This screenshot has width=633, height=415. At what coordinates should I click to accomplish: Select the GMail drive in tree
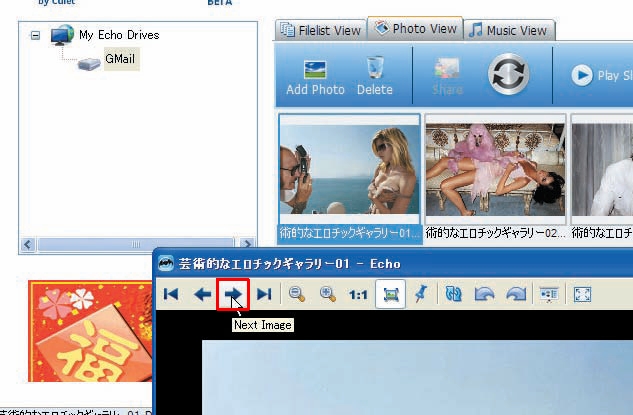tap(120, 59)
